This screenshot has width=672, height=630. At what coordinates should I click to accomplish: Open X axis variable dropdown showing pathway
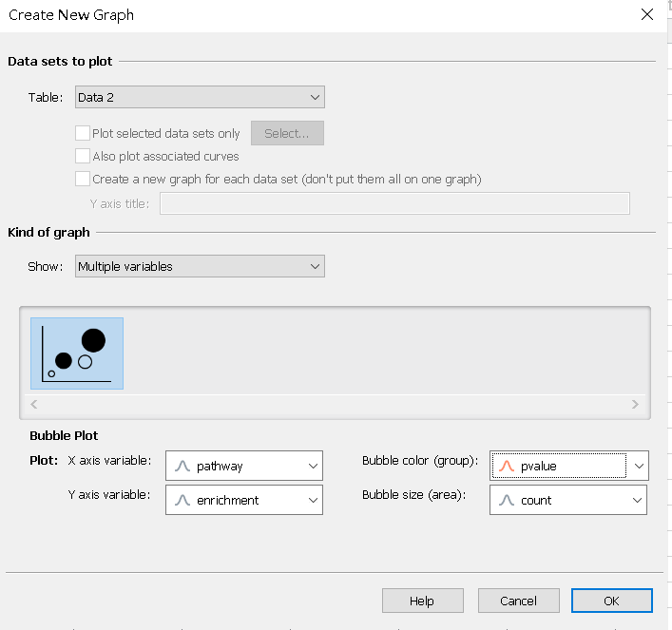tap(244, 466)
